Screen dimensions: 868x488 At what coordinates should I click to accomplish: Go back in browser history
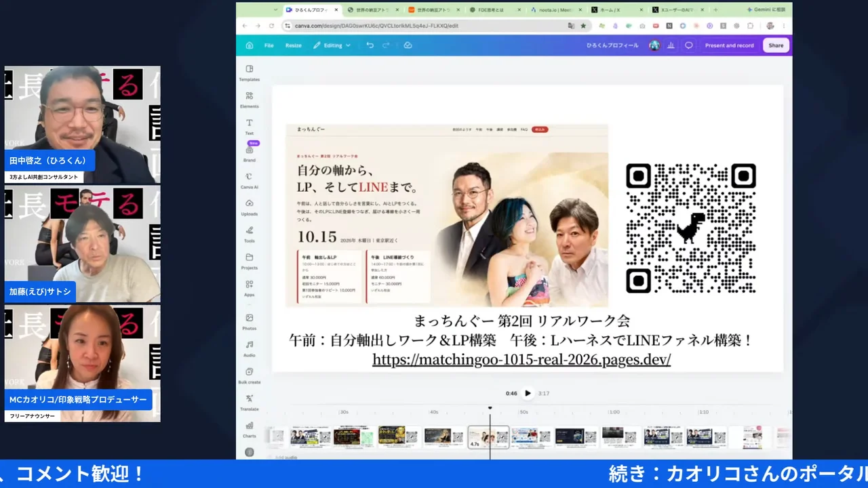pyautogui.click(x=245, y=26)
